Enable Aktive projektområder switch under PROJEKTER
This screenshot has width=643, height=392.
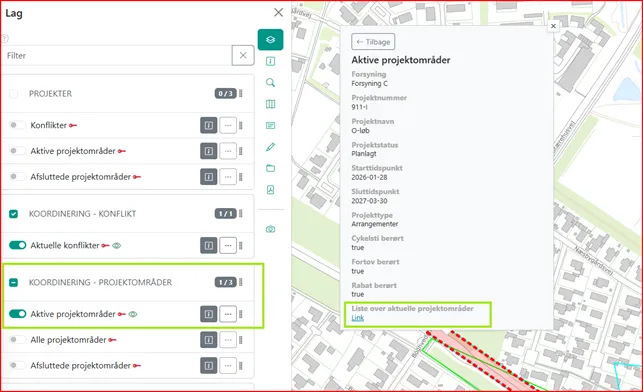[17, 151]
